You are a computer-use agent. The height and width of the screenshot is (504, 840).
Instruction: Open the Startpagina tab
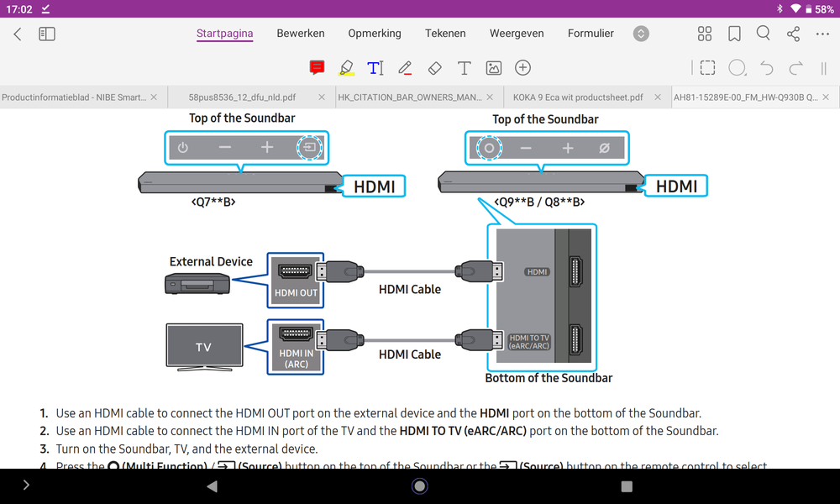[224, 34]
